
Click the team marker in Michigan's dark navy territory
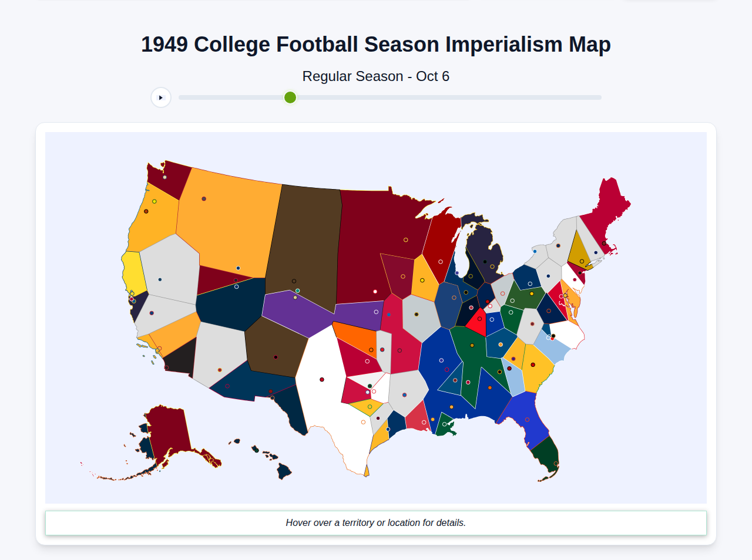pyautogui.click(x=485, y=262)
